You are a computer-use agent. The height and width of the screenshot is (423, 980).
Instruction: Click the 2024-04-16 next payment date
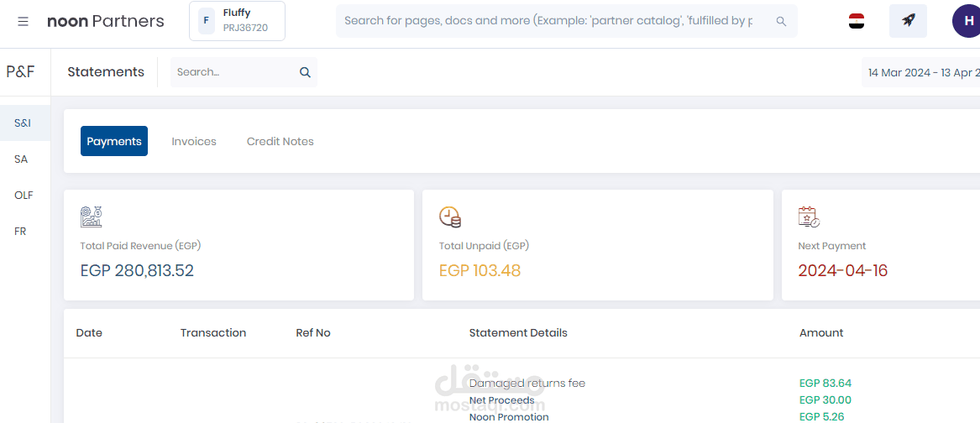842,270
